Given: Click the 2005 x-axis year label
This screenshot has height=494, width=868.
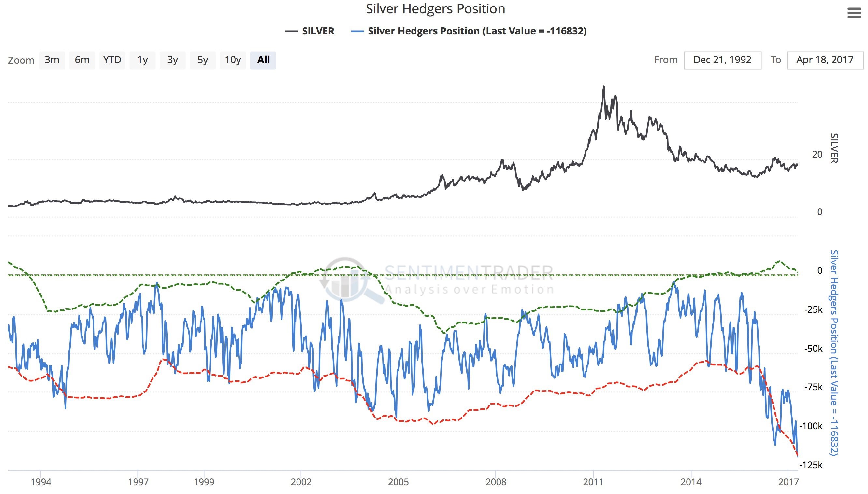Looking at the screenshot, I should click(x=398, y=482).
